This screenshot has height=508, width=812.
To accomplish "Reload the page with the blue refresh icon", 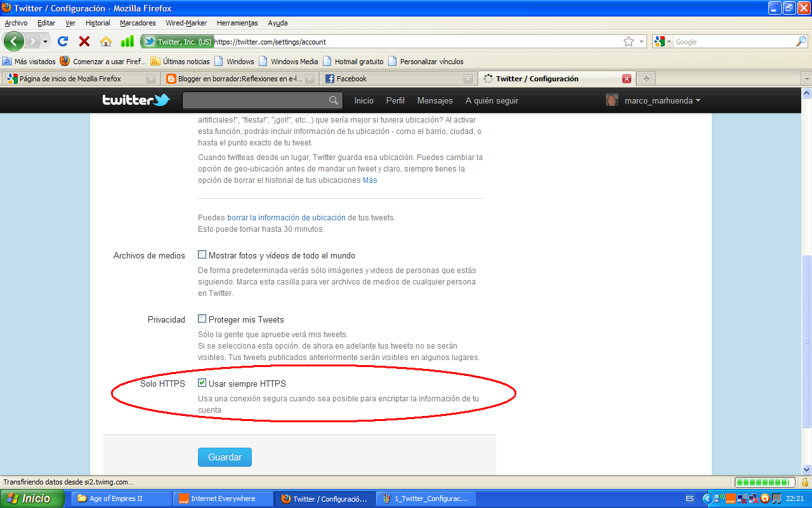I will click(x=63, y=41).
